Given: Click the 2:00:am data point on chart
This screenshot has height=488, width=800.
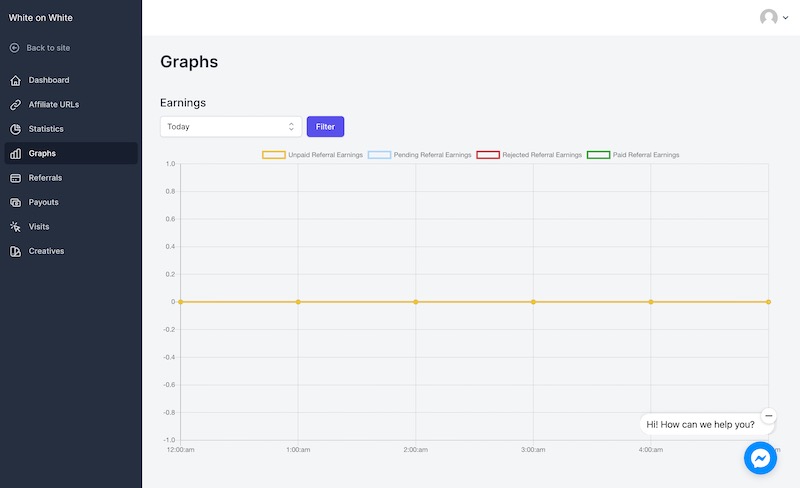Looking at the screenshot, I should (x=416, y=302).
